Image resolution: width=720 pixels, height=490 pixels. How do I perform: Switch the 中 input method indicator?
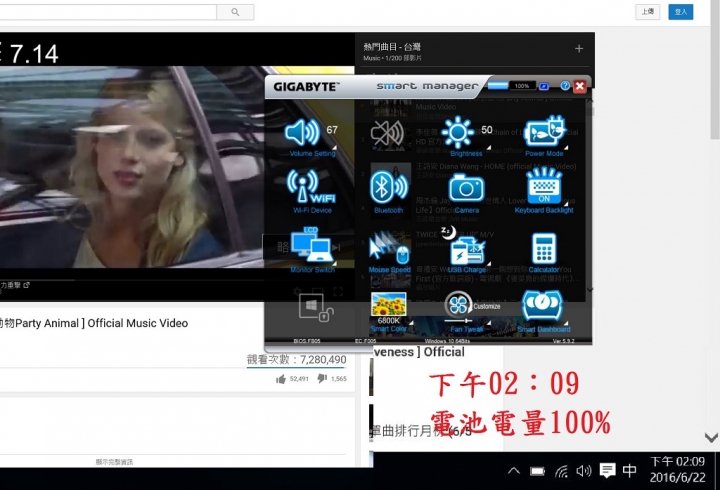click(x=630, y=470)
